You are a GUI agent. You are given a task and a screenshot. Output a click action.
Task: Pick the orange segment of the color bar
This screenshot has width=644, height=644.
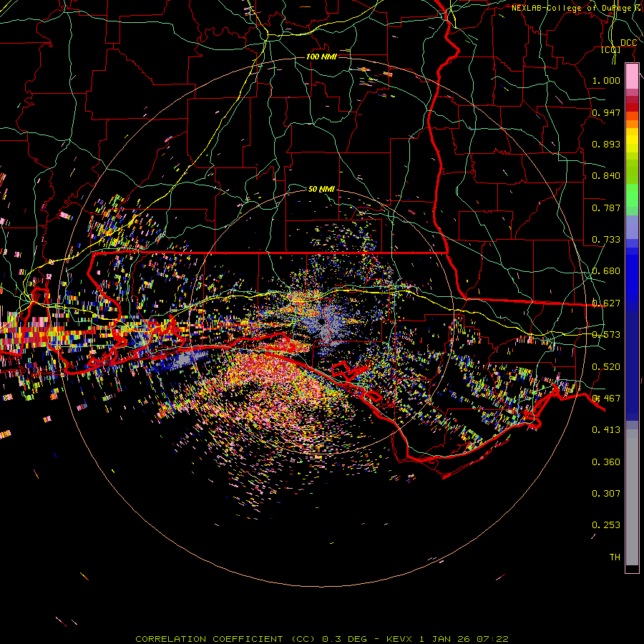pos(632,124)
